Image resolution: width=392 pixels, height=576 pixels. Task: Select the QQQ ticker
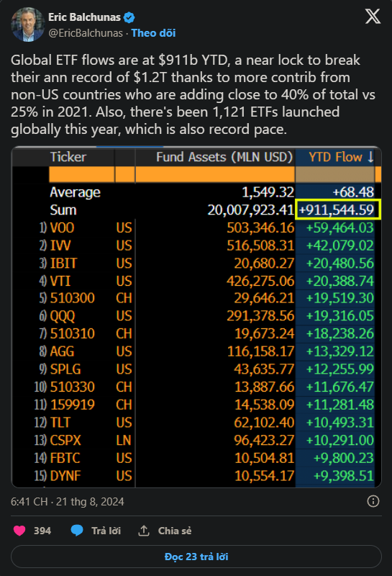click(63, 316)
